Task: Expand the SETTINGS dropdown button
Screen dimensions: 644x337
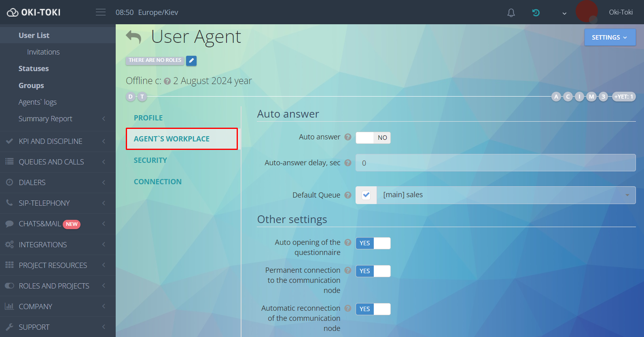Action: (610, 38)
